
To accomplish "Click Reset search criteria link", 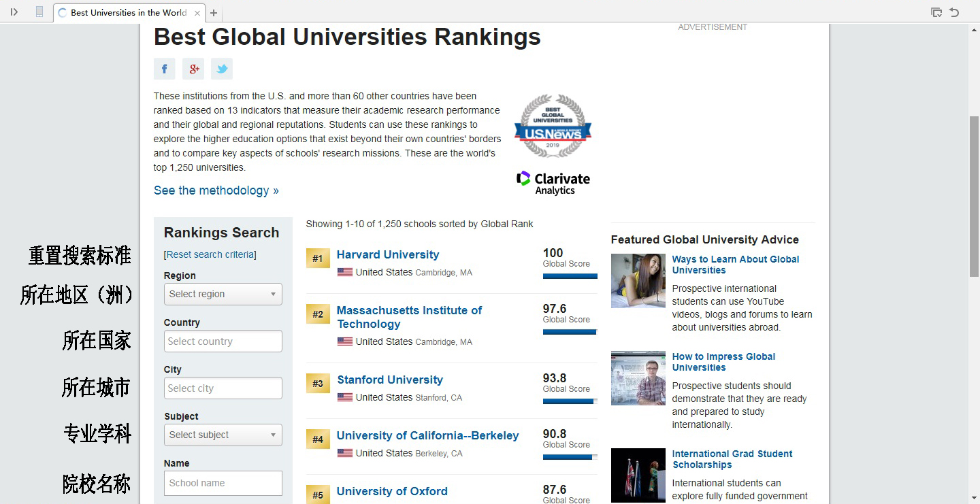I will (x=211, y=254).
